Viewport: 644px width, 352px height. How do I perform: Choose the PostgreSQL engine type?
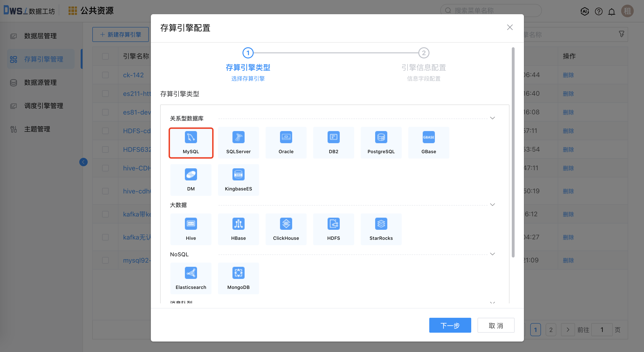coord(381,142)
